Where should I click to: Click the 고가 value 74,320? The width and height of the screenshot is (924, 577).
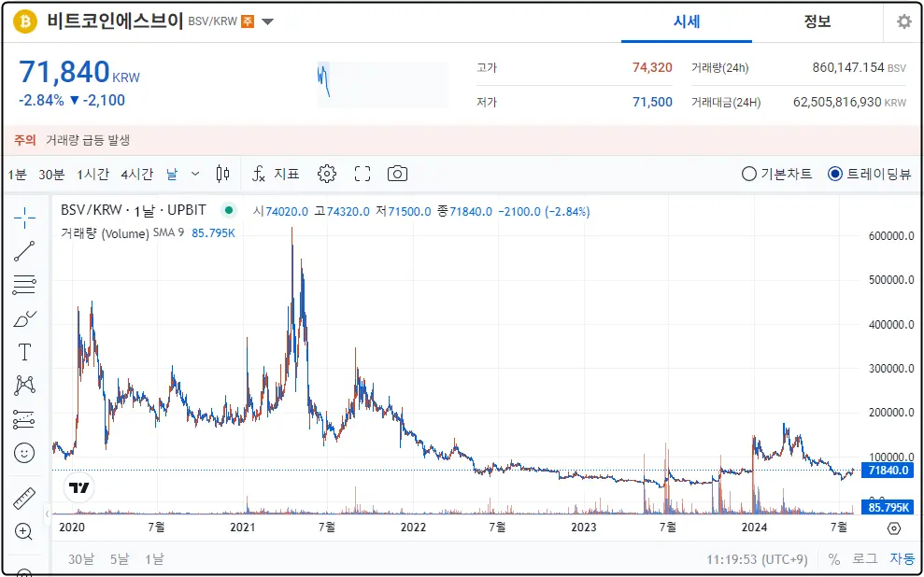point(652,68)
